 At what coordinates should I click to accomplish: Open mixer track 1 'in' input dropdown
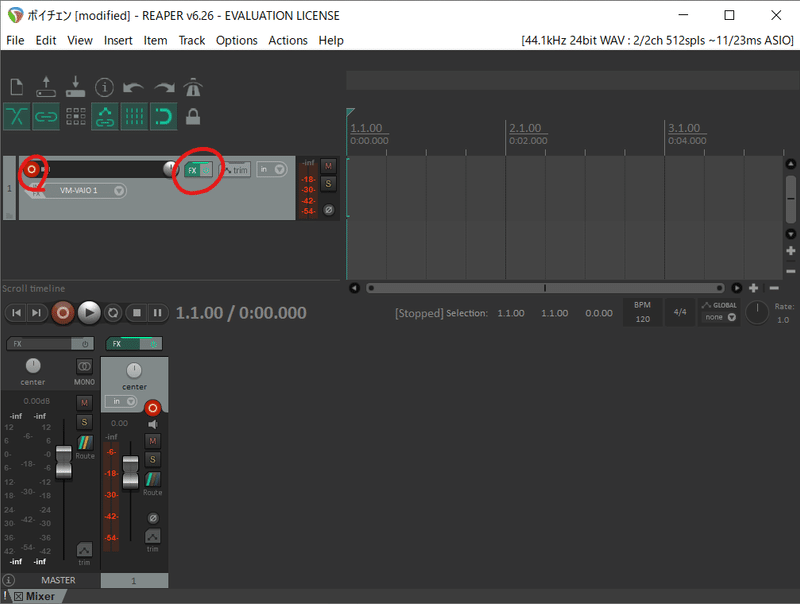click(x=121, y=401)
